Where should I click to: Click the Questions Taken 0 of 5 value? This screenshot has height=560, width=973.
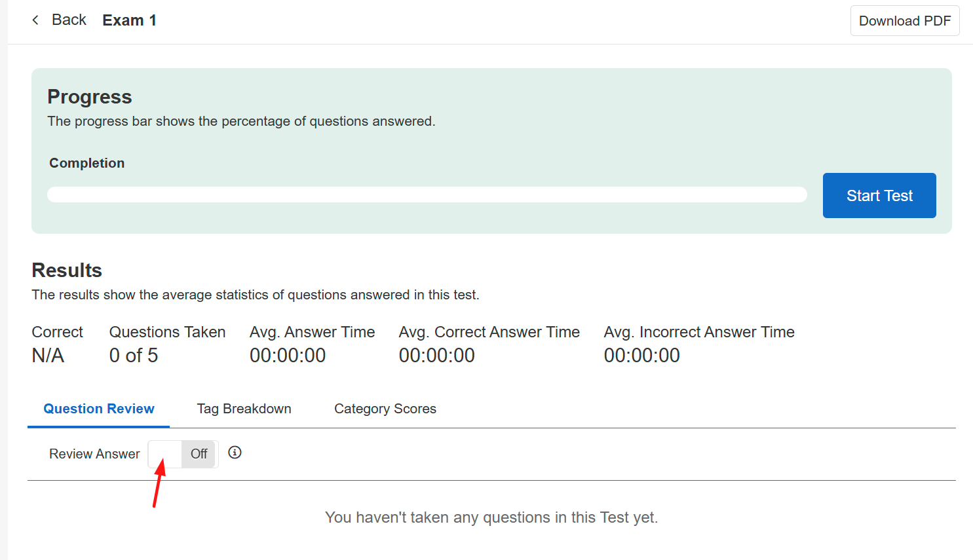pos(134,355)
